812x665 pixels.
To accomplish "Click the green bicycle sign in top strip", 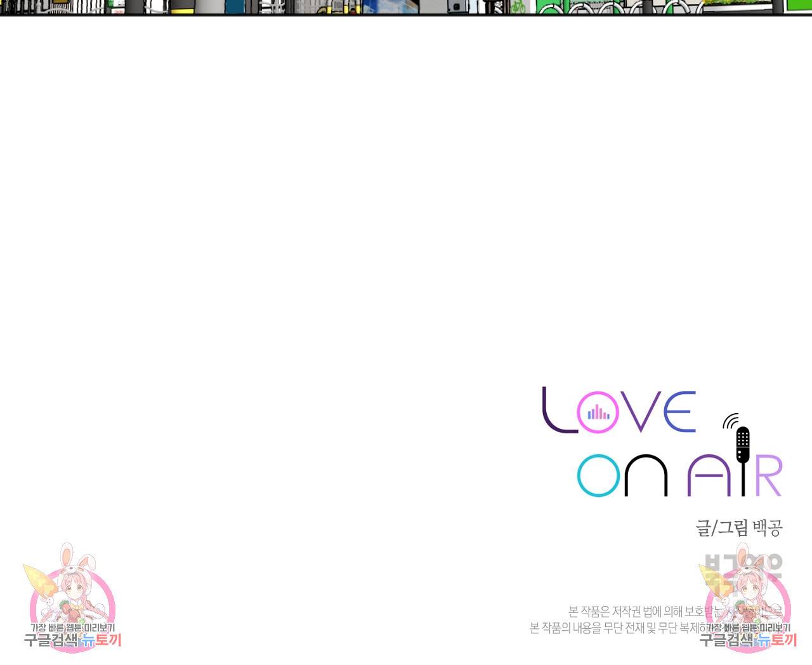I will (x=518, y=7).
